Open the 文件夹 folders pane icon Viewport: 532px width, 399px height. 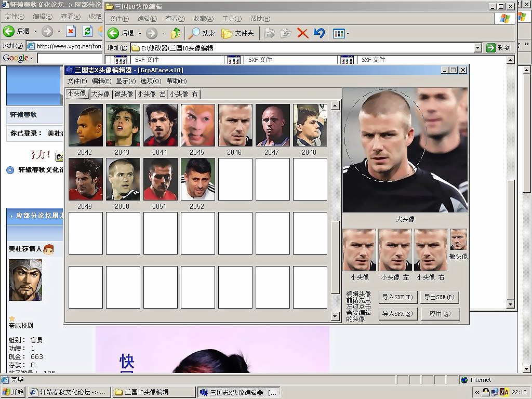tap(227, 33)
